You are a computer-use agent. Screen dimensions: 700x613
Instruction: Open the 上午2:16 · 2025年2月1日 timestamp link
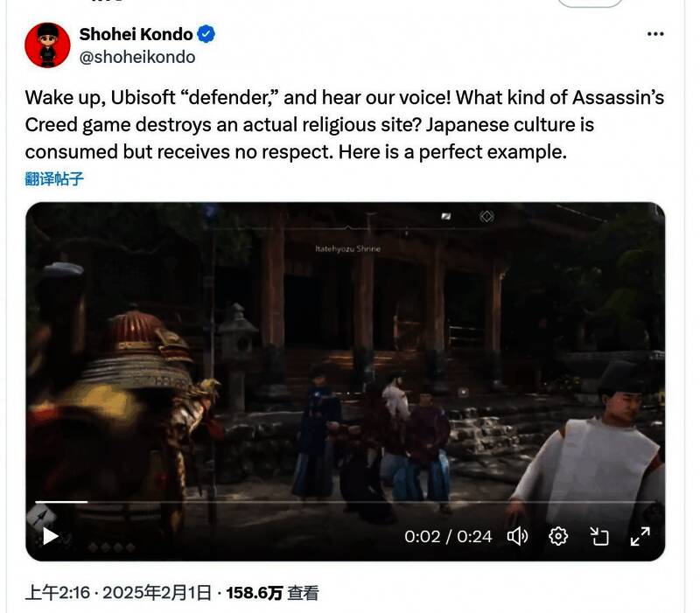(x=118, y=593)
